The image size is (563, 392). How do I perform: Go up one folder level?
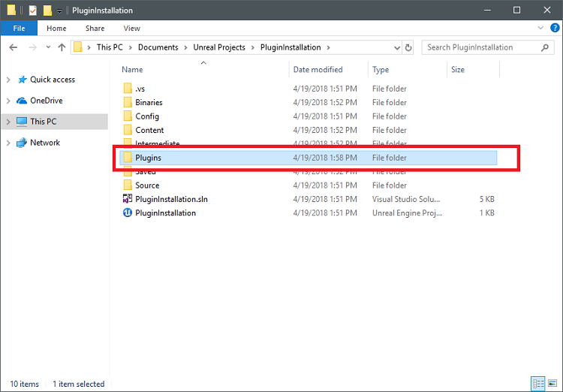click(62, 47)
